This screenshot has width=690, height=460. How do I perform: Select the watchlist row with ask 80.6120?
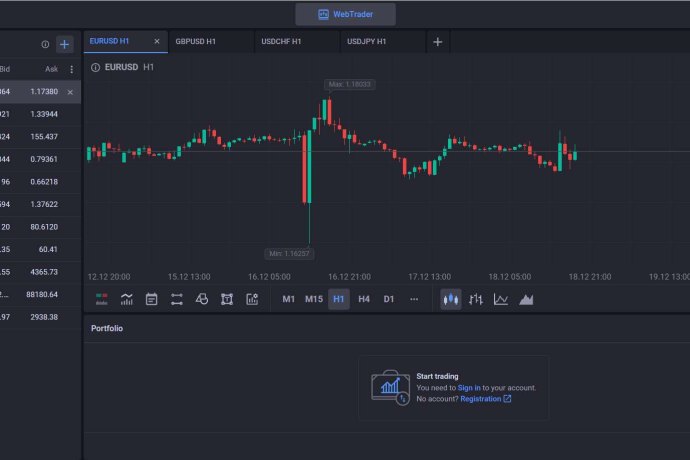40,227
